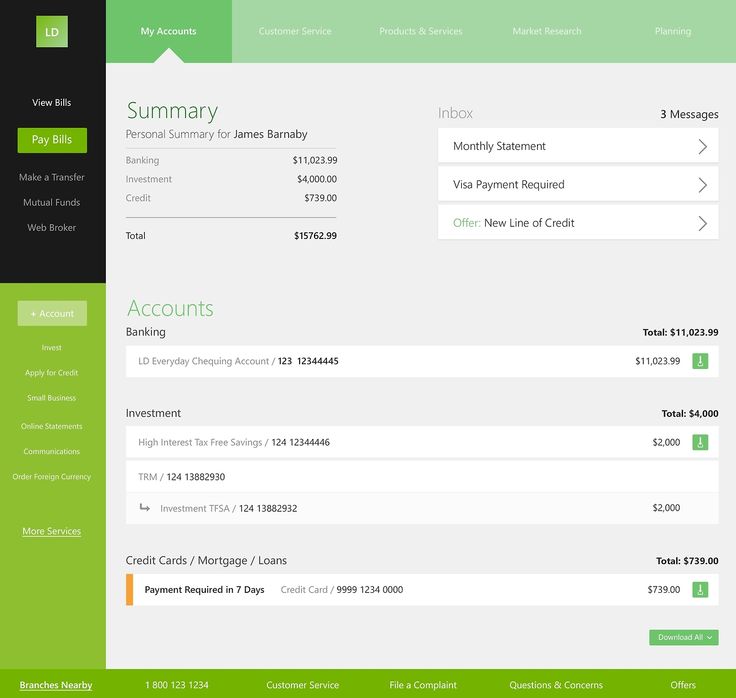This screenshot has width=736, height=698.
Task: Click the credit Total: $739.00 label
Action: 687,561
